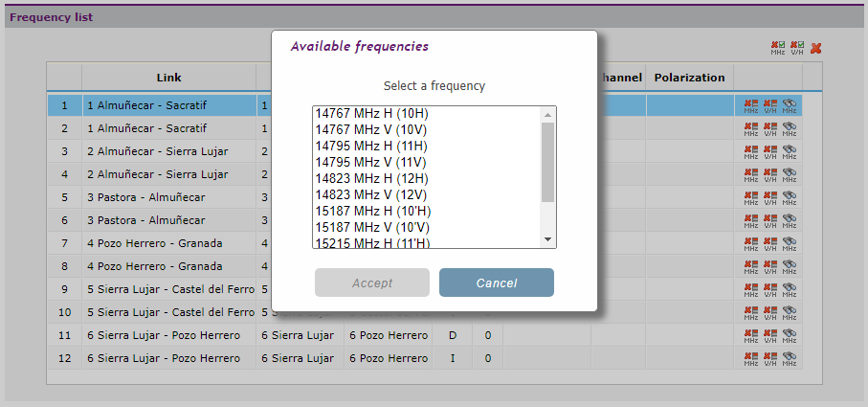868x407 pixels.
Task: Delete MHz frequency for row 4
Action: (x=751, y=174)
